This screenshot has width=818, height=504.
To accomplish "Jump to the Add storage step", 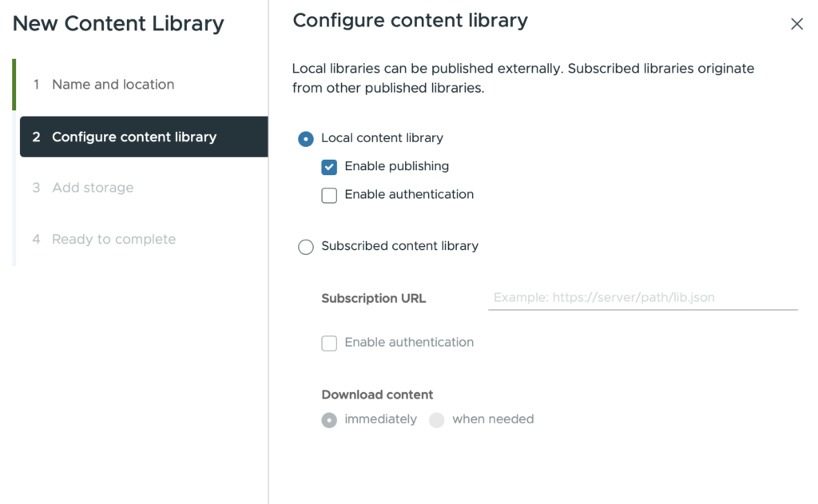I will [x=93, y=188].
